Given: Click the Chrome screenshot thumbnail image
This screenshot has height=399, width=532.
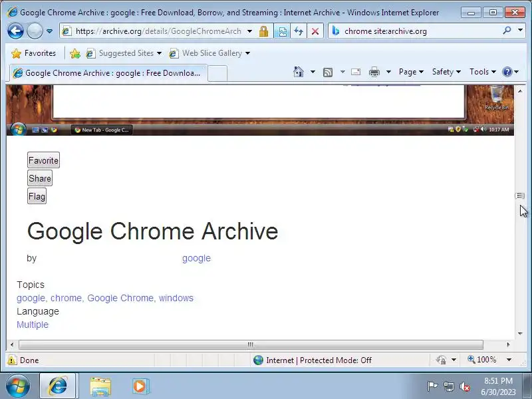Looking at the screenshot, I should click(x=260, y=110).
